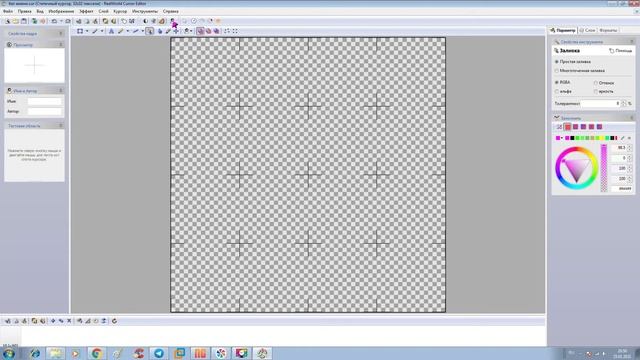The width and height of the screenshot is (640, 360).
Task: Increase the Толерантность stepper value
Action: pyautogui.click(x=624, y=102)
